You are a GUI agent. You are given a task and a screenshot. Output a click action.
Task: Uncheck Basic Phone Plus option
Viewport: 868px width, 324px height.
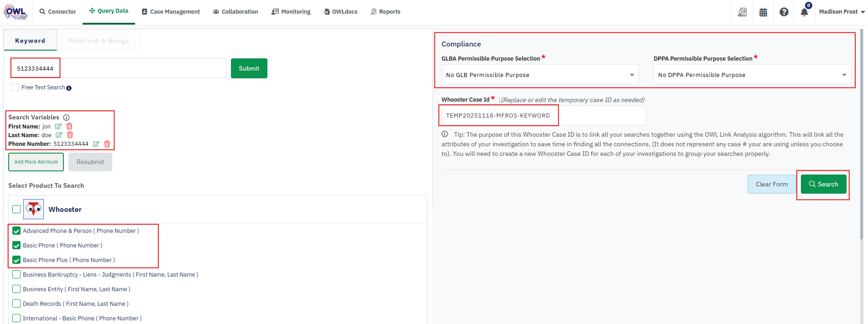point(16,260)
